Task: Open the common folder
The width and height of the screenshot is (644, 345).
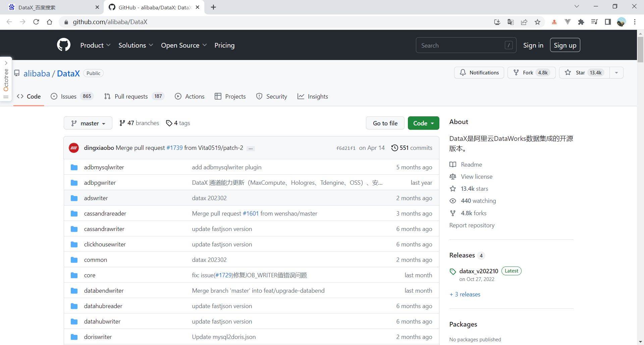Action: pyautogui.click(x=95, y=260)
